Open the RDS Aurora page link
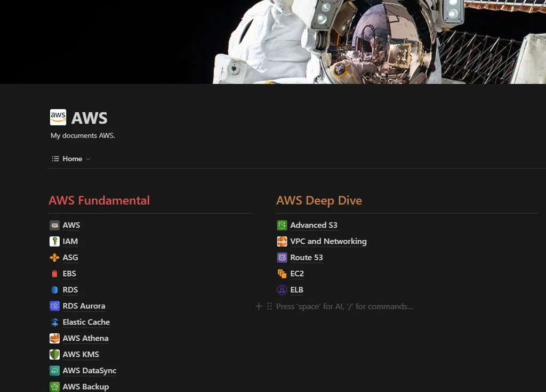Screen dimensions: 546x392 pos(84,306)
